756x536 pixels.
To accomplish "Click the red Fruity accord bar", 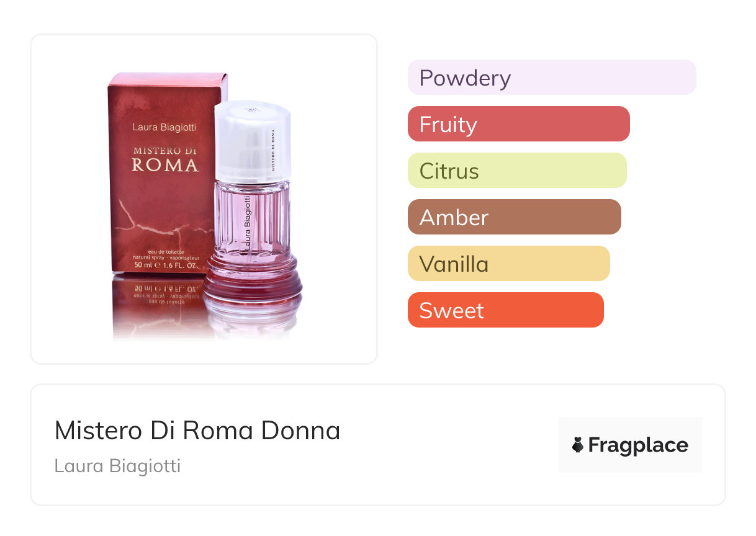I will (x=518, y=124).
